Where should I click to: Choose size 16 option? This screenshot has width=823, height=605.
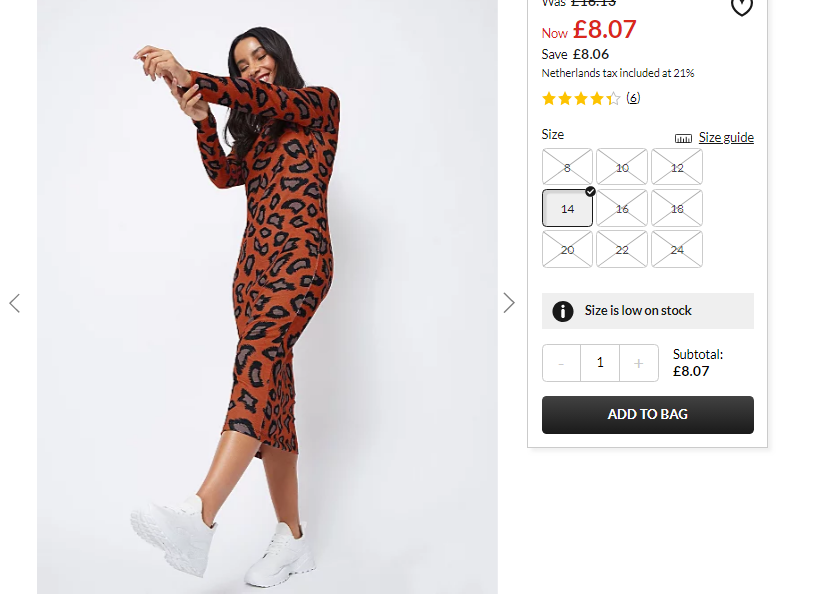click(622, 208)
